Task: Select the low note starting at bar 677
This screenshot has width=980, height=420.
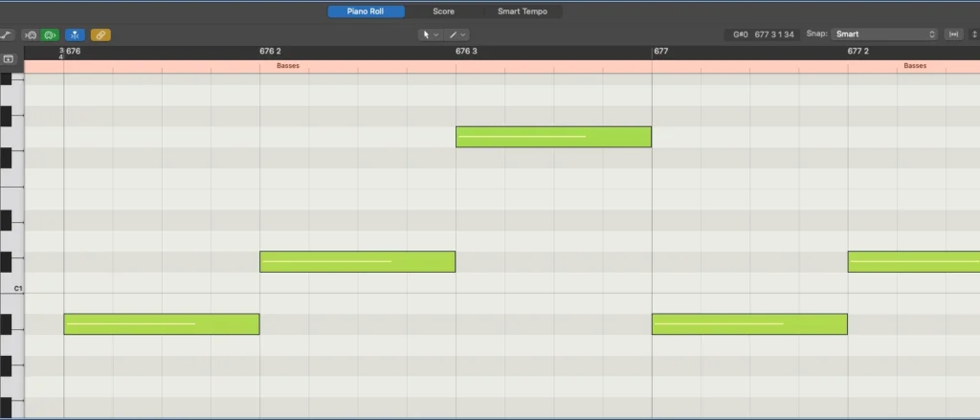Action: click(749, 323)
